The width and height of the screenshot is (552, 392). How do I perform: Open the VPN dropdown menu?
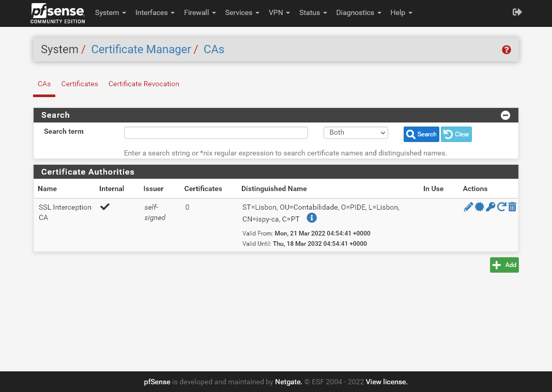coord(279,12)
